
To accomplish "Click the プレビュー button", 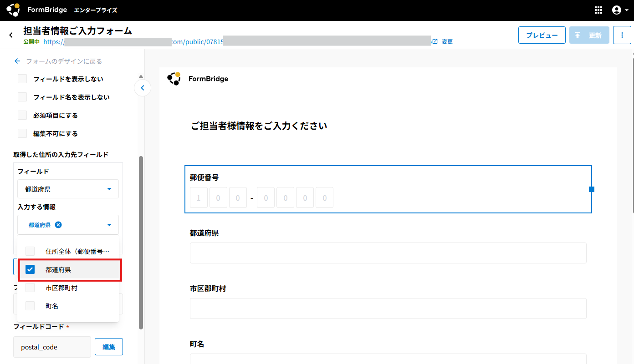I will (542, 35).
